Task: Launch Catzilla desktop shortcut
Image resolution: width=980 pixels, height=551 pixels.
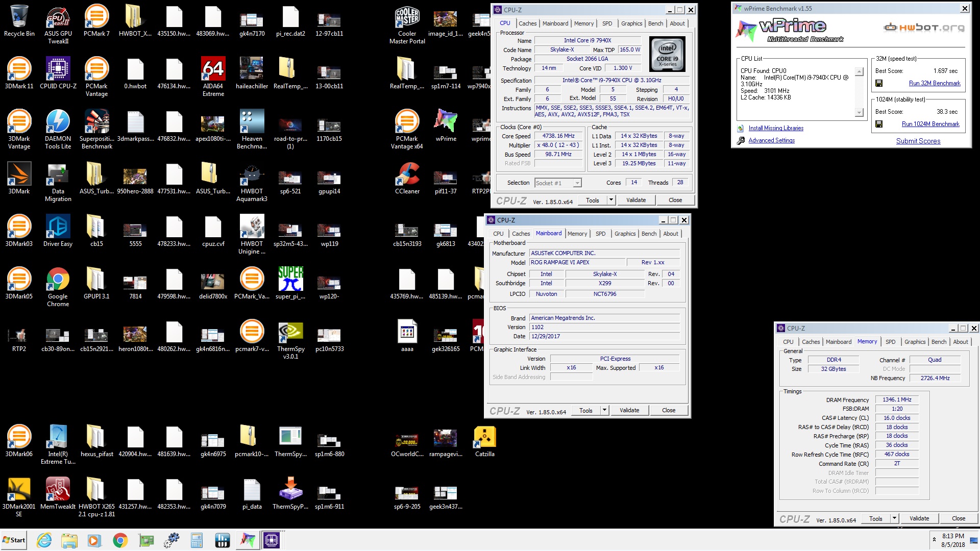Action: click(484, 441)
